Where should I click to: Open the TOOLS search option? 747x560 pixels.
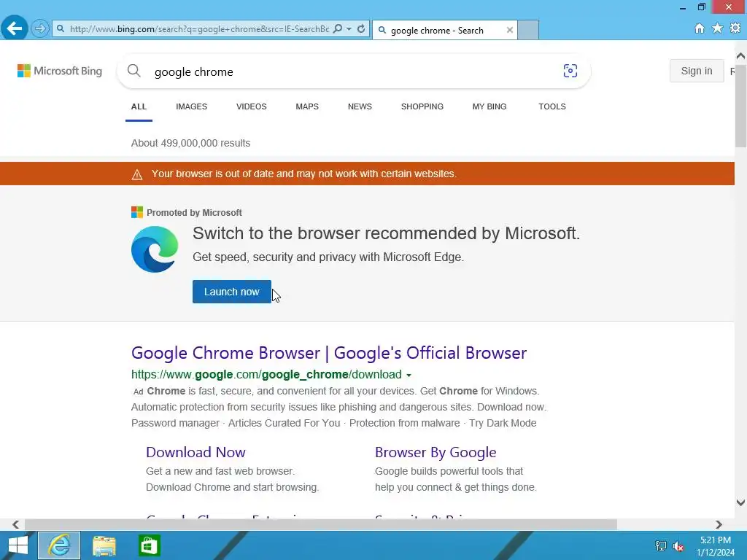[x=552, y=106]
